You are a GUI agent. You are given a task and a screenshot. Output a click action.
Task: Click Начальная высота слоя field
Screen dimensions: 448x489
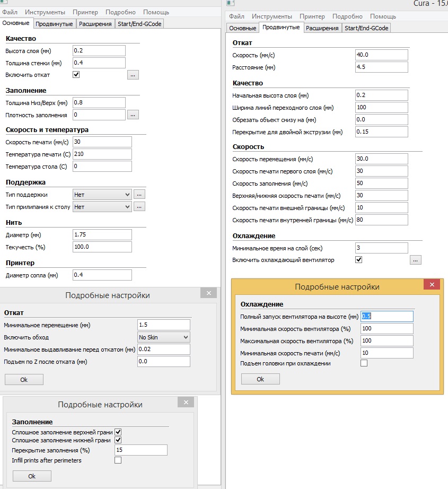(x=382, y=95)
